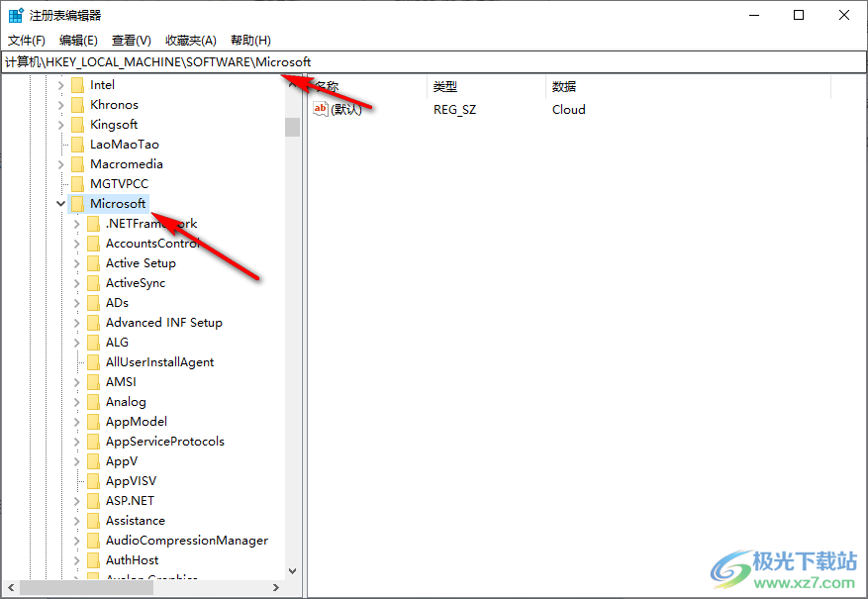Select the (默认) value name

click(x=346, y=110)
